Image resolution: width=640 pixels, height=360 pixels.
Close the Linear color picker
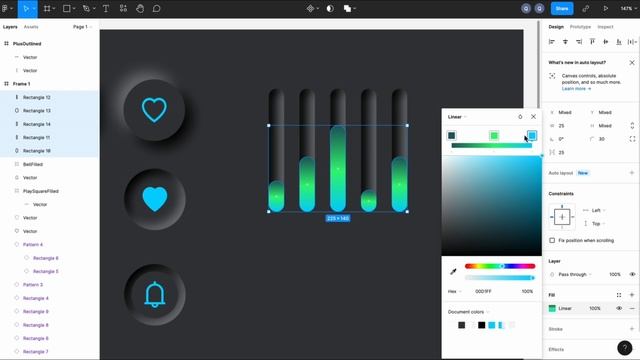click(x=533, y=117)
